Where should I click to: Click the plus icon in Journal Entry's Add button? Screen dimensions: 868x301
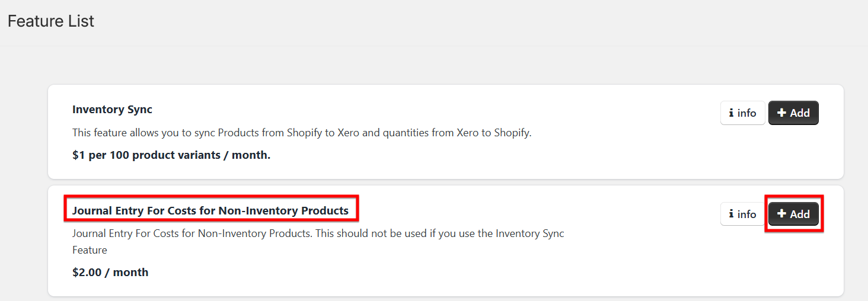coord(781,214)
